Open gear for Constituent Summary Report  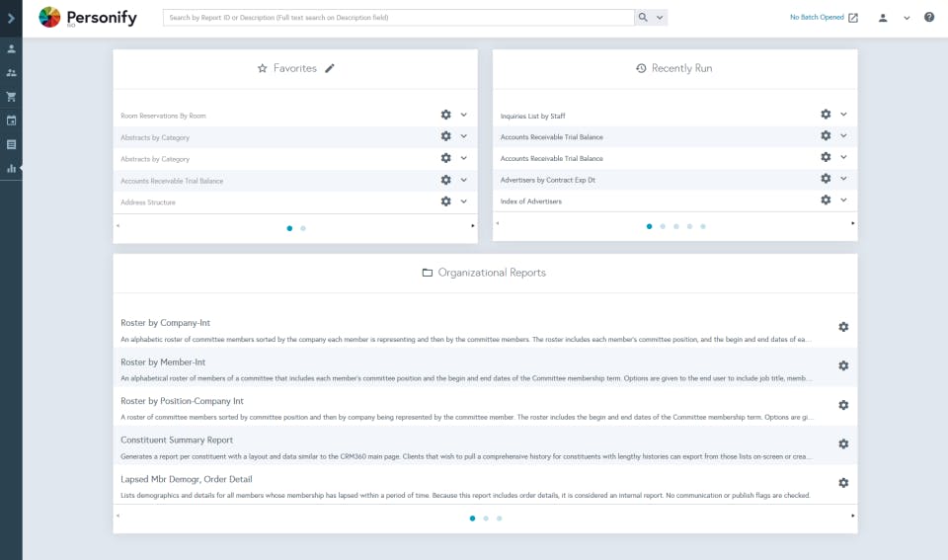(843, 443)
